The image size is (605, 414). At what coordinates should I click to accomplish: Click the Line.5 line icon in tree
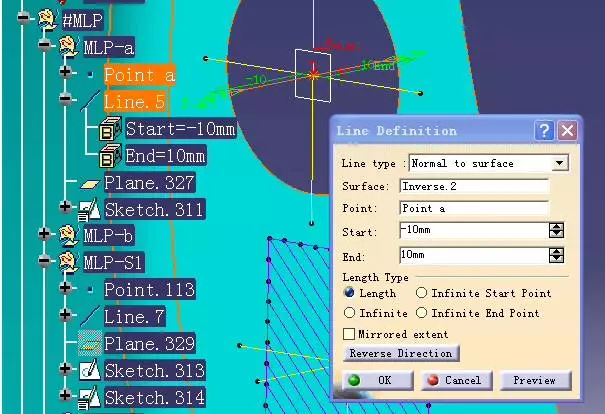(x=89, y=101)
